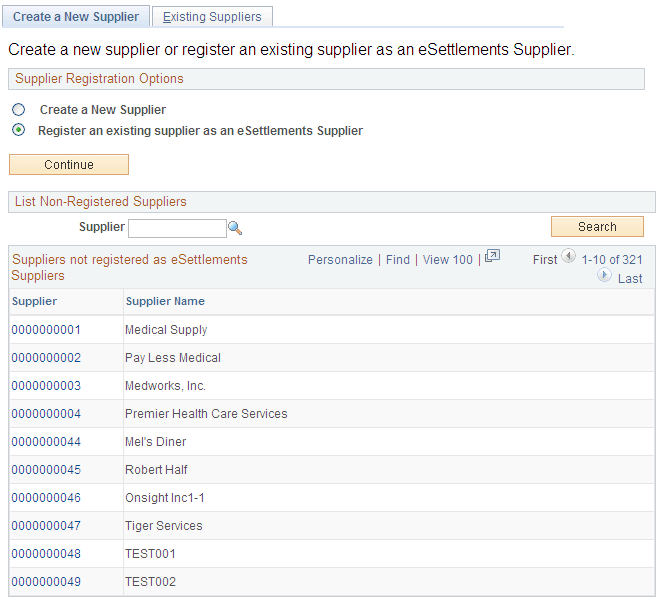Screen dimensions: 664x603
Task: Click the Last navigation link
Action: pos(630,279)
